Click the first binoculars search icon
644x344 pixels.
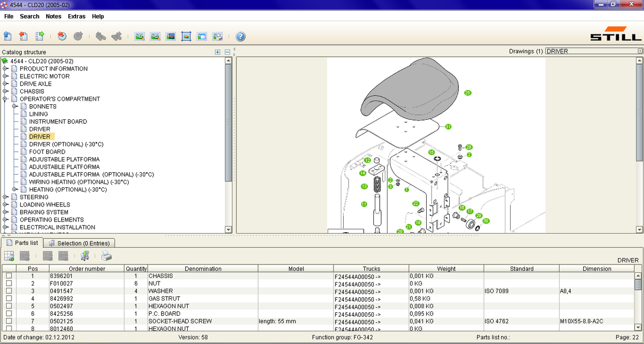point(101,36)
